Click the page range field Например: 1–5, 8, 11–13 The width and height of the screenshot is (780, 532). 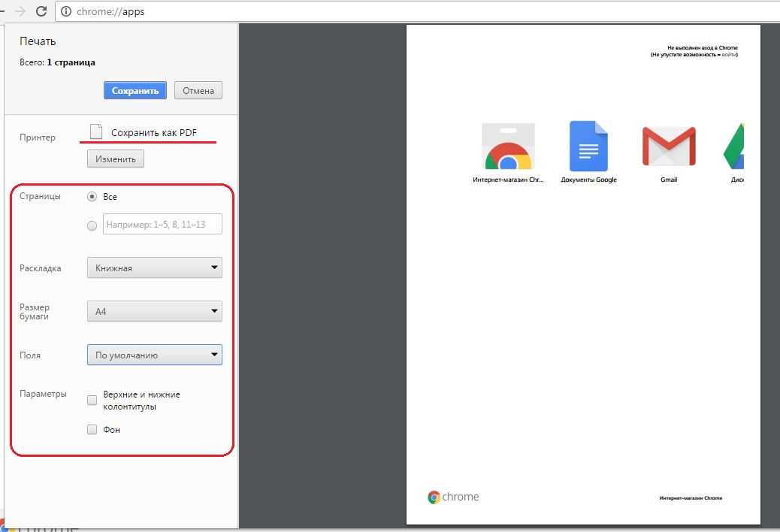click(162, 224)
